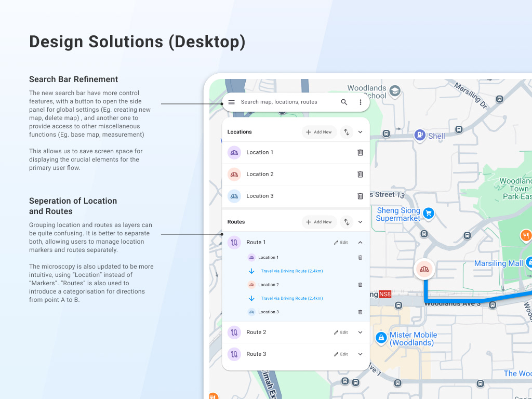532x399 pixels.
Task: Click the Route 2 route icon
Action: click(234, 332)
